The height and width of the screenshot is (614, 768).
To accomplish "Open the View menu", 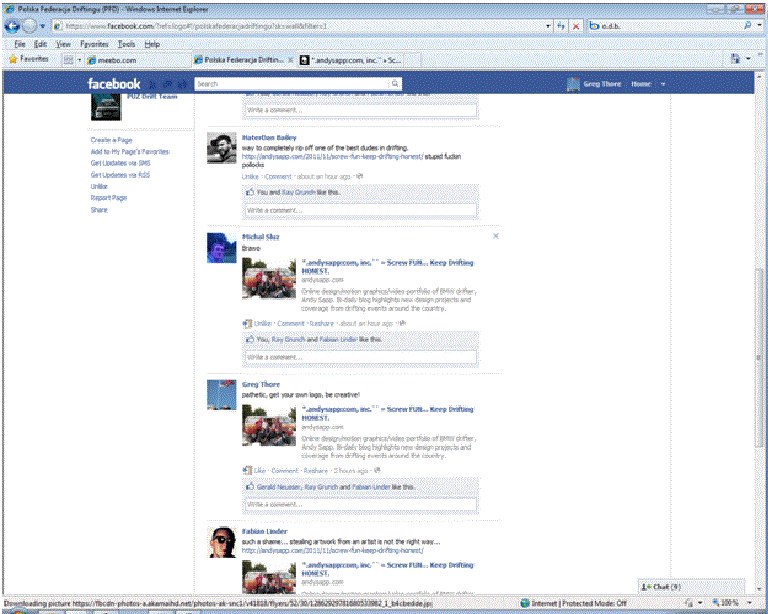I will coord(63,44).
